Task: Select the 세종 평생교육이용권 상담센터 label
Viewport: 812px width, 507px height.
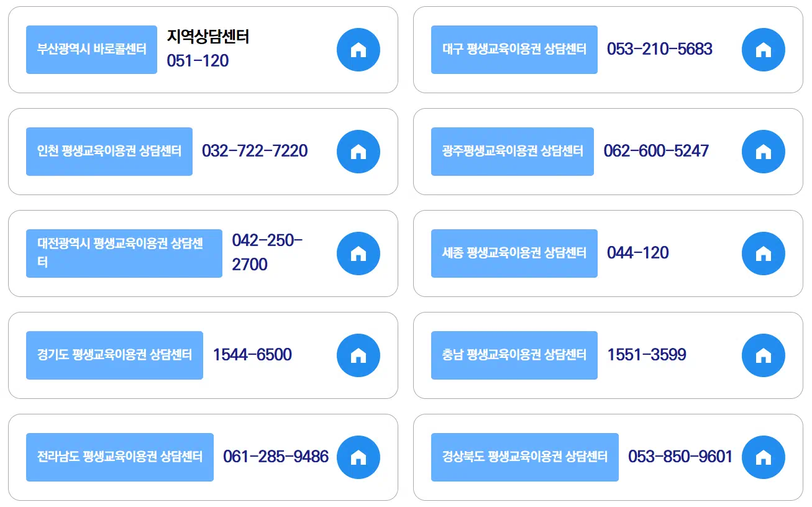Action: pyautogui.click(x=514, y=253)
